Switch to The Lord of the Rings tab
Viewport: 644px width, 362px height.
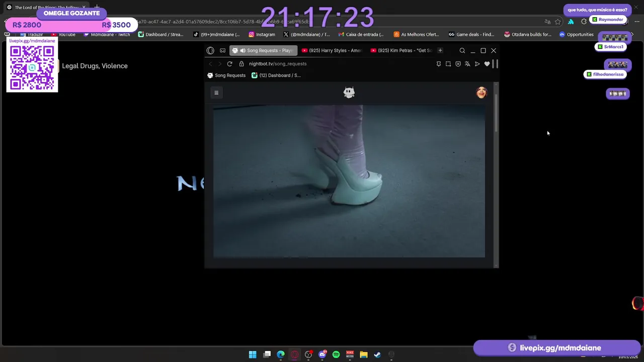tap(45, 8)
